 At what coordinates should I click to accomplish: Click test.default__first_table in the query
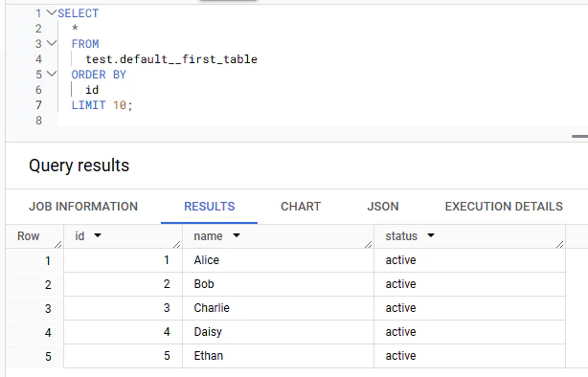click(171, 59)
